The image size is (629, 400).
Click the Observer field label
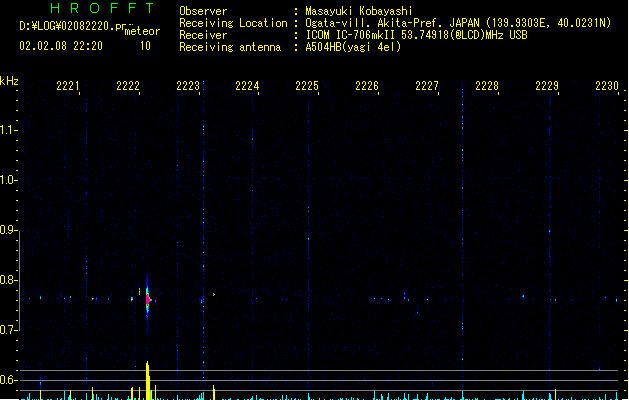coord(203,11)
